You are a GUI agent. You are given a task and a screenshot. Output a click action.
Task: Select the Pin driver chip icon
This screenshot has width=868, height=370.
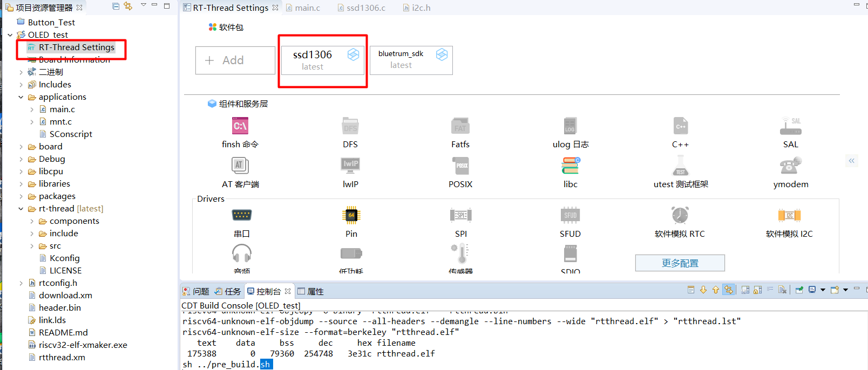[351, 215]
